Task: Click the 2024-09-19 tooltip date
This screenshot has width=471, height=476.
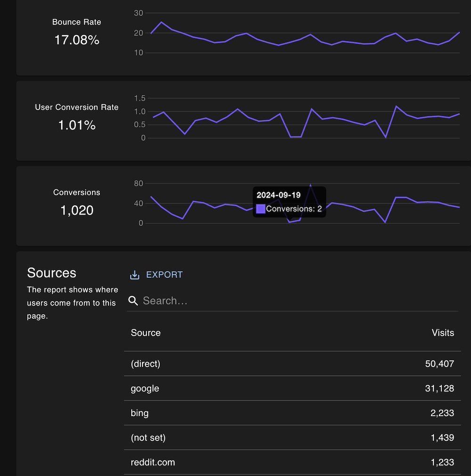Action: tap(278, 195)
